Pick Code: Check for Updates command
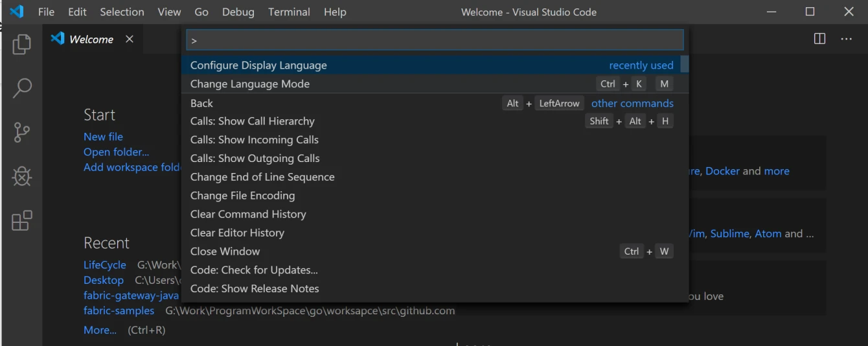The image size is (868, 346). pos(254,270)
